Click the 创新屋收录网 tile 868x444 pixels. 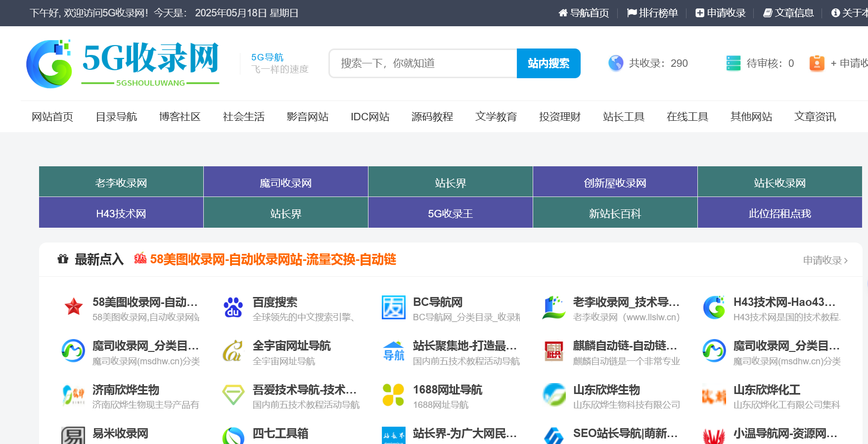[x=615, y=182]
